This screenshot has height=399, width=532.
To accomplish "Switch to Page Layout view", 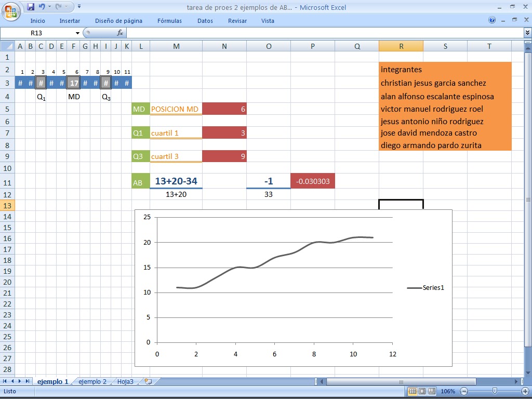I will tap(422, 391).
